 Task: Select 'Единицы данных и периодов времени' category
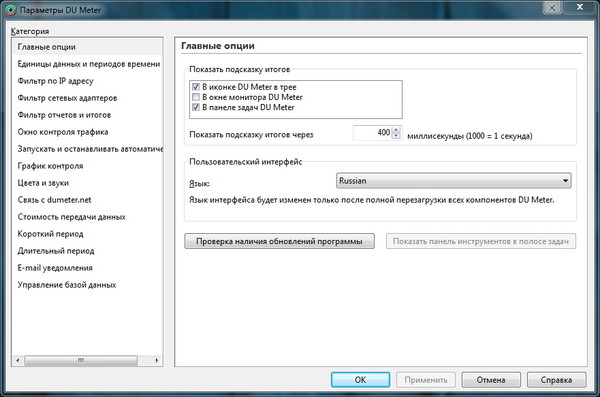pyautogui.click(x=87, y=64)
